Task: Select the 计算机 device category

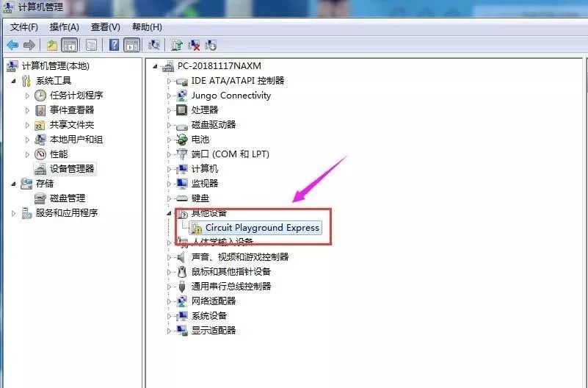Action: point(205,169)
